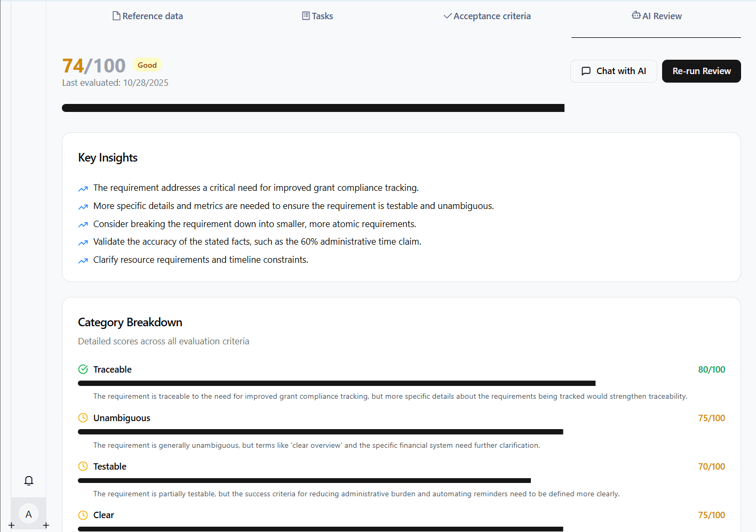This screenshot has width=756, height=532.
Task: Click the checkmark icon beside Acceptance criteria
Action: coord(447,15)
